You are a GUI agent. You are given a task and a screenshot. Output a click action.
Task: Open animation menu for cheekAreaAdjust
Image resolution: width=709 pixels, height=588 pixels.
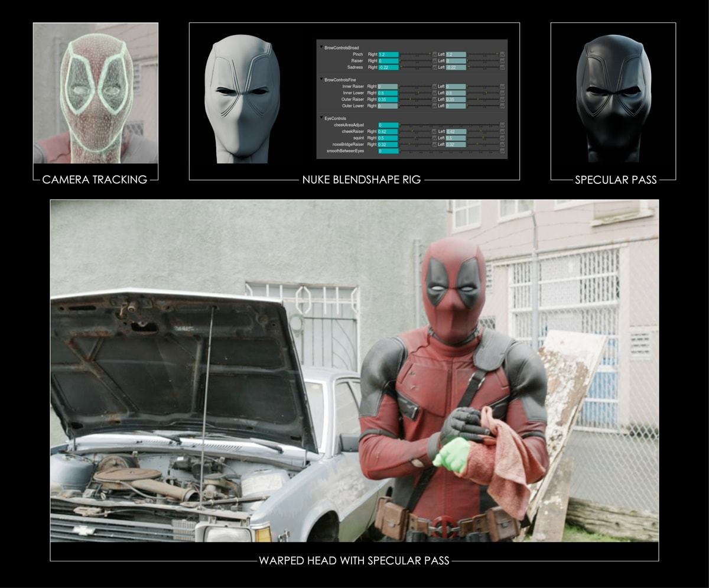[502, 125]
